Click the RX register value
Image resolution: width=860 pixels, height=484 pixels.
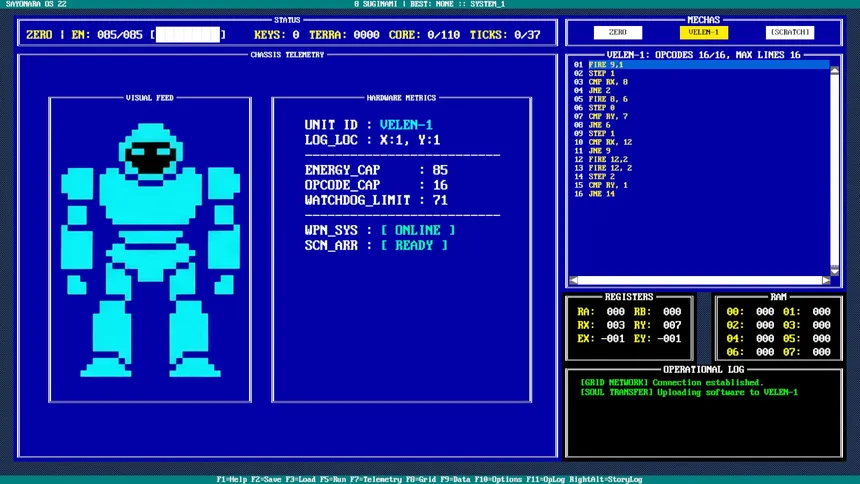point(615,325)
